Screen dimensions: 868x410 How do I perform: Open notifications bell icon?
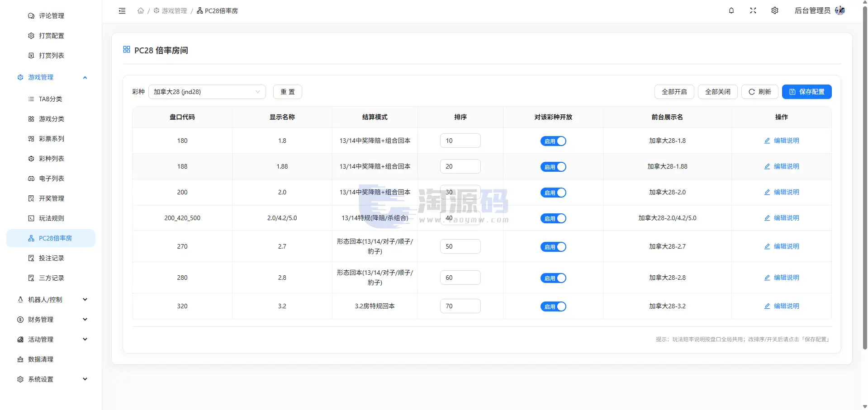(731, 10)
